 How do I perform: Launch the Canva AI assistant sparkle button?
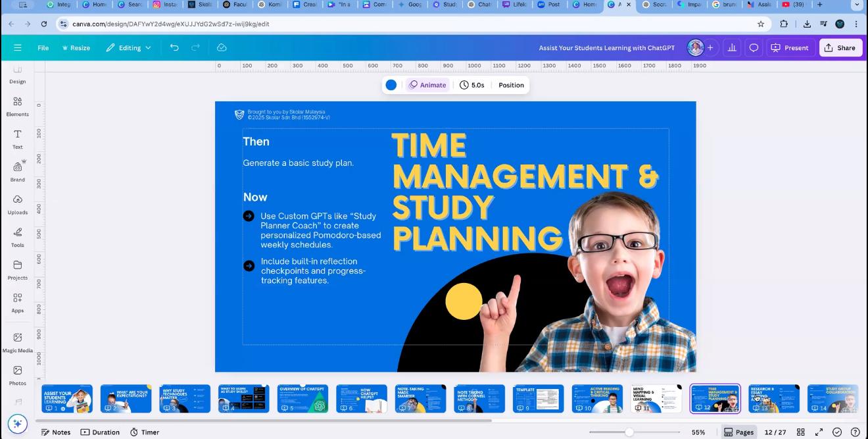(x=18, y=423)
